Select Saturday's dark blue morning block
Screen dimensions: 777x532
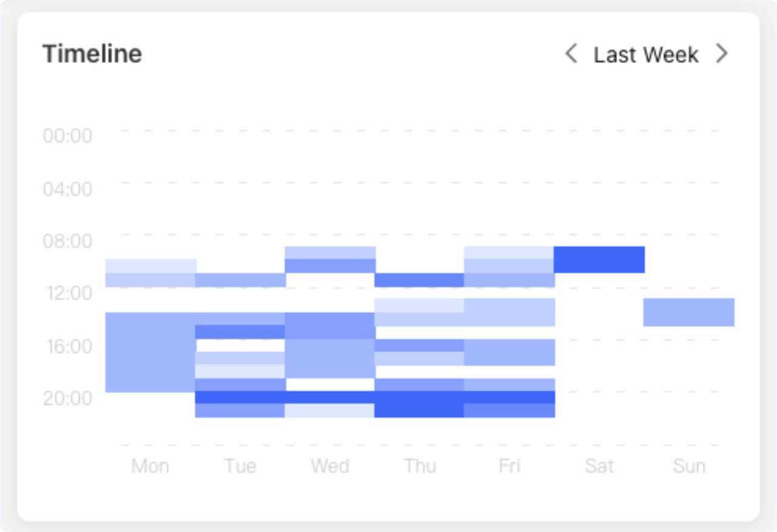pyautogui.click(x=599, y=260)
